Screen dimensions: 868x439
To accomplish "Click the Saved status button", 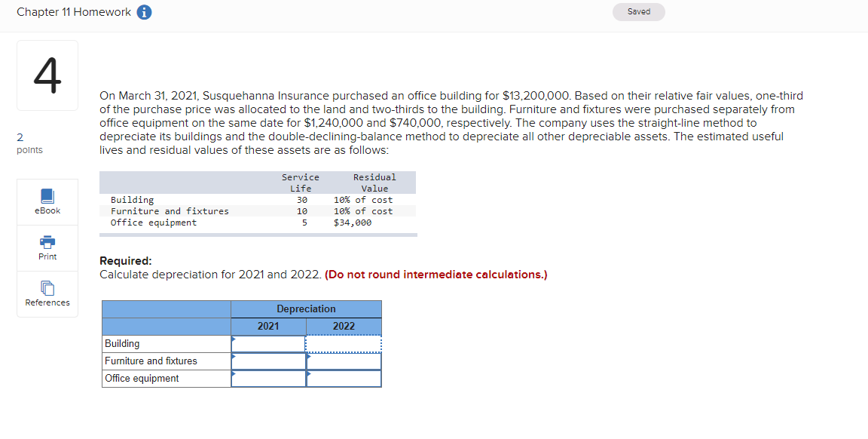I will 639,11.
